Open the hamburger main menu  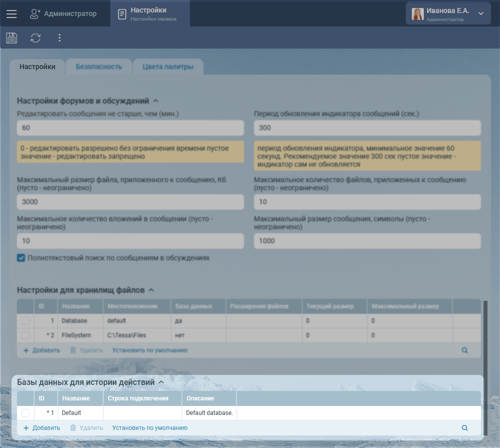pos(12,14)
